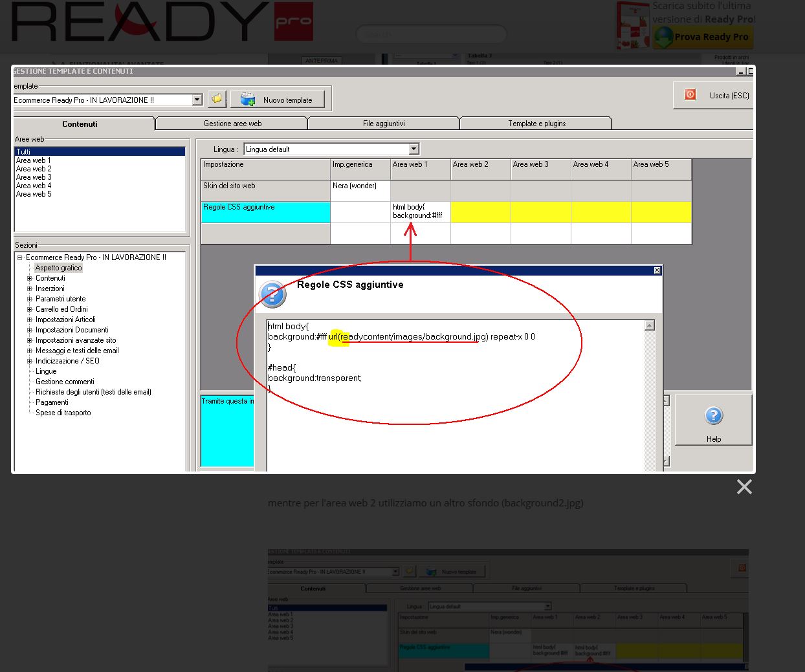Click the Nuovo template button
The width and height of the screenshot is (805, 672).
click(277, 100)
